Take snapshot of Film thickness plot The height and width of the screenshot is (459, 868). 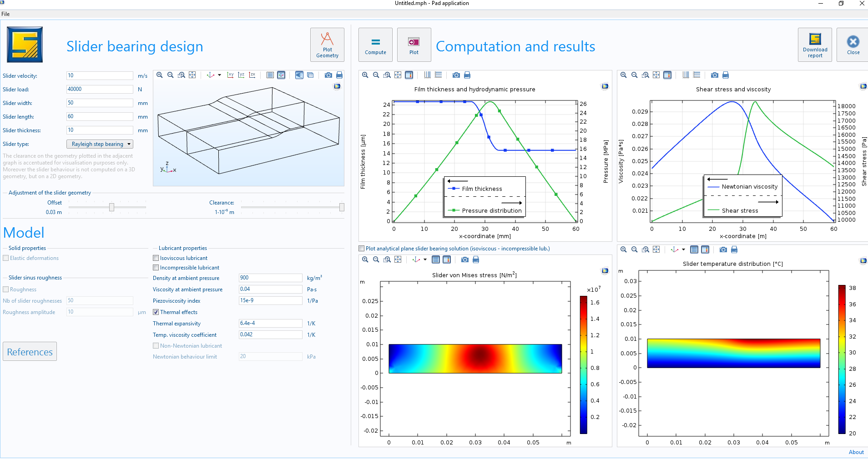pyautogui.click(x=456, y=75)
